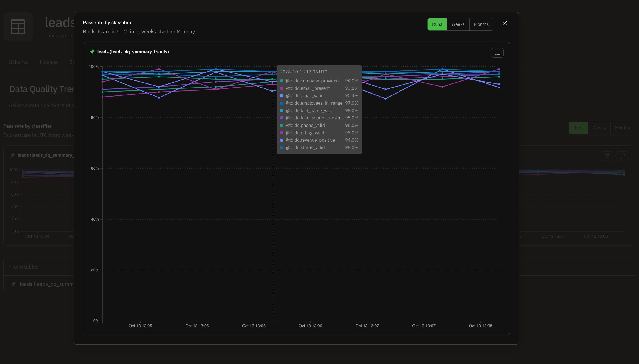
Task: Select background Runs toggle button
Action: tap(578, 128)
